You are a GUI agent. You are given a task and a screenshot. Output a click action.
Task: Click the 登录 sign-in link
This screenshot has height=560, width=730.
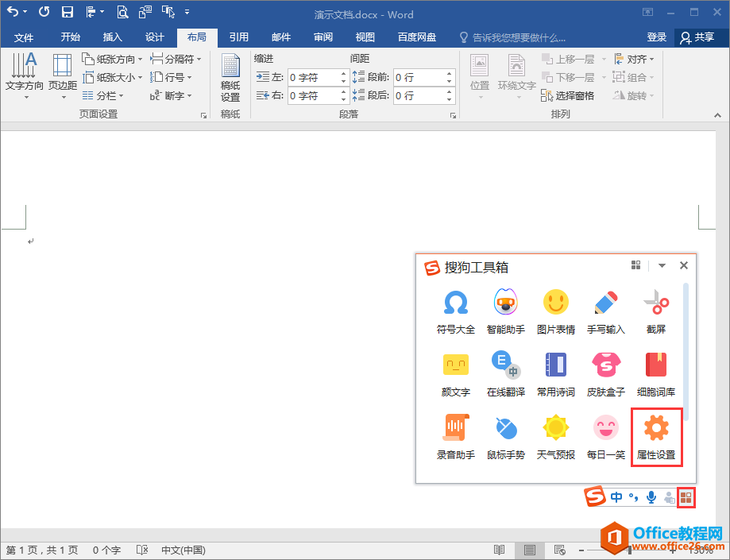point(657,37)
